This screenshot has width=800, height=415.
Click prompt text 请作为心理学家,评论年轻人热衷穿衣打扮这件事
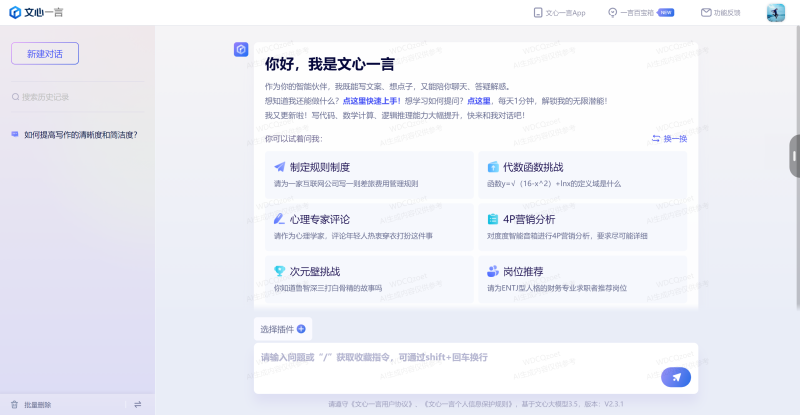coord(353,236)
